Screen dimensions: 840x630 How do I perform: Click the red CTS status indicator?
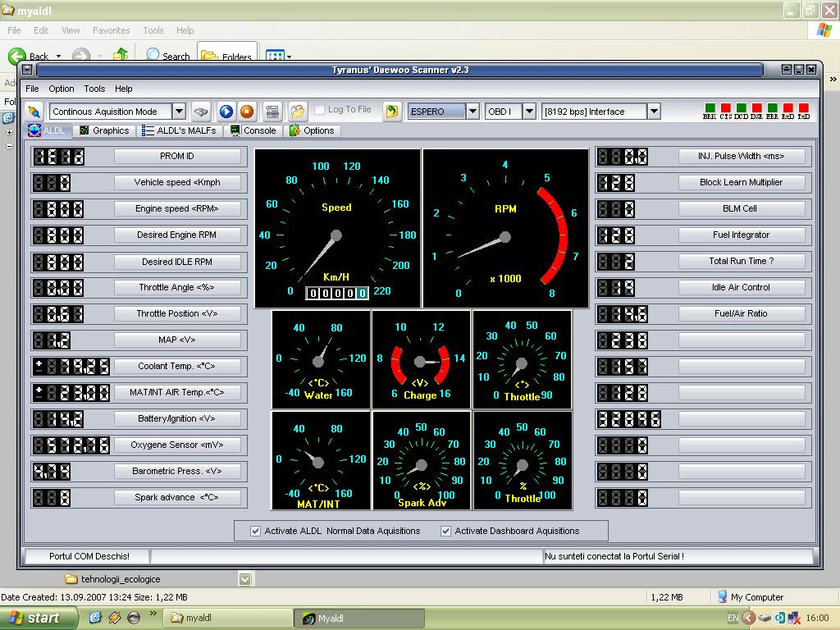click(x=726, y=108)
